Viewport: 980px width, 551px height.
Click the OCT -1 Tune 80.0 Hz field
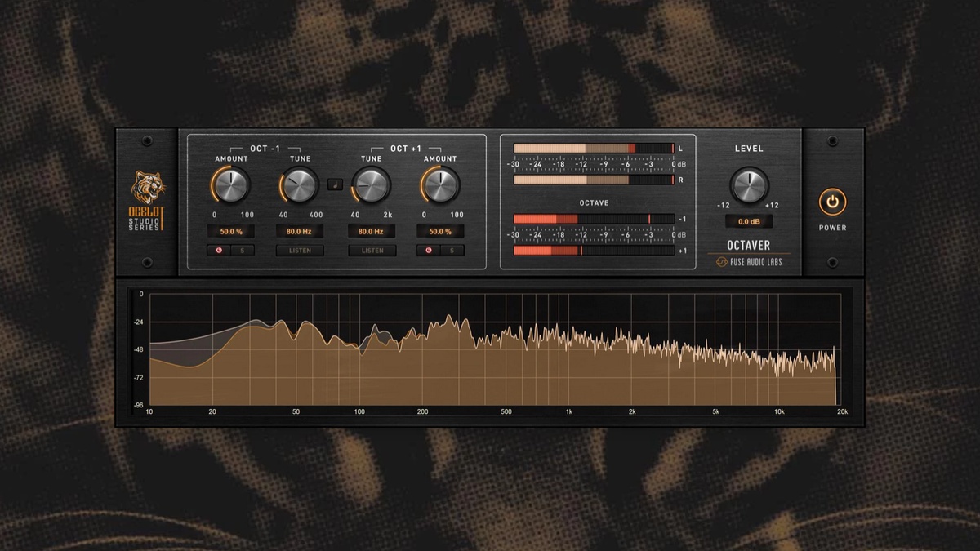(300, 232)
